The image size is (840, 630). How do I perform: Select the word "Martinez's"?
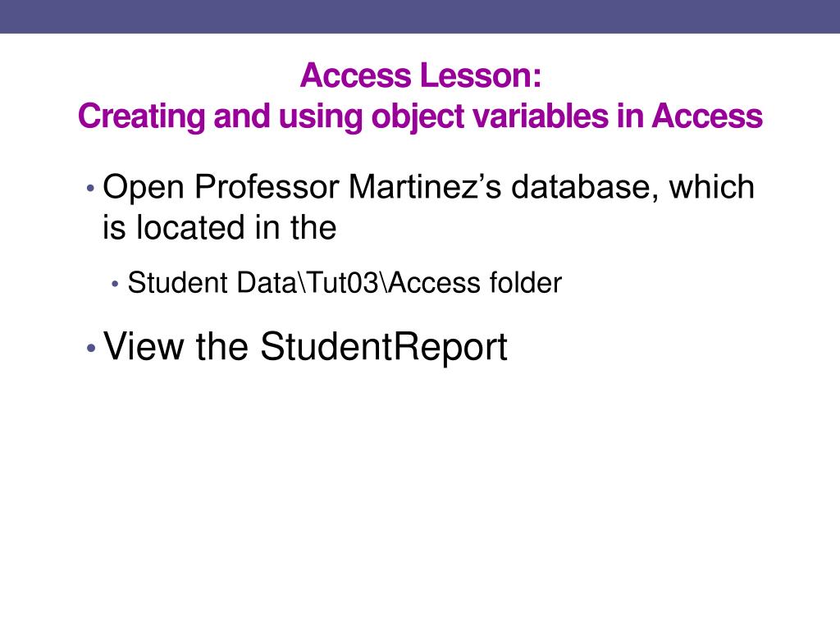tap(425, 187)
